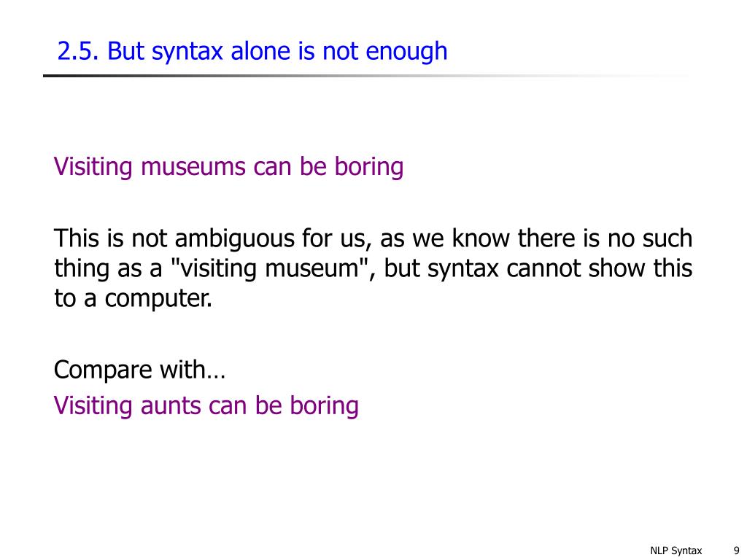Click the word "computer" ending the paragraph
The height and width of the screenshot is (560, 747).
158,298
